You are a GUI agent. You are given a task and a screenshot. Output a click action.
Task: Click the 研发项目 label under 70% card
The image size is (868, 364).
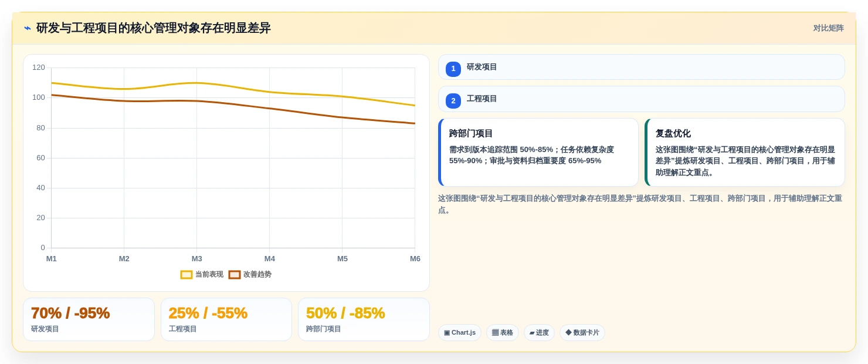point(45,329)
